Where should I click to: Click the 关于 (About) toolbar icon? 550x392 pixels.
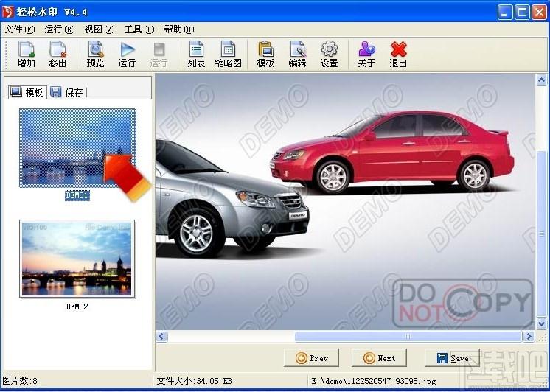tap(366, 54)
